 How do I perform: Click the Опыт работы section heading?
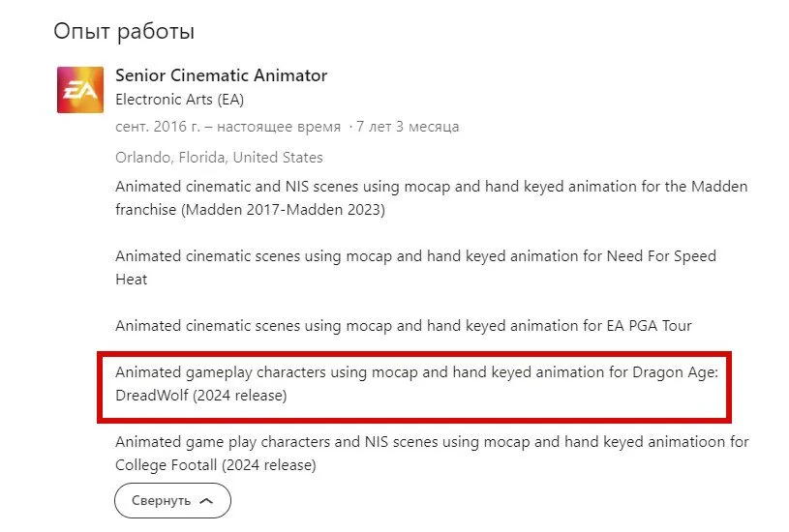point(124,31)
